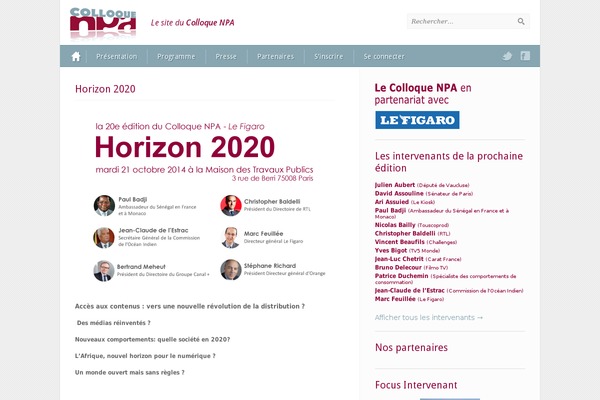Click 'Nos partenaires' sidebar heading
Image resolution: width=600 pixels, height=400 pixels.
[x=411, y=348]
